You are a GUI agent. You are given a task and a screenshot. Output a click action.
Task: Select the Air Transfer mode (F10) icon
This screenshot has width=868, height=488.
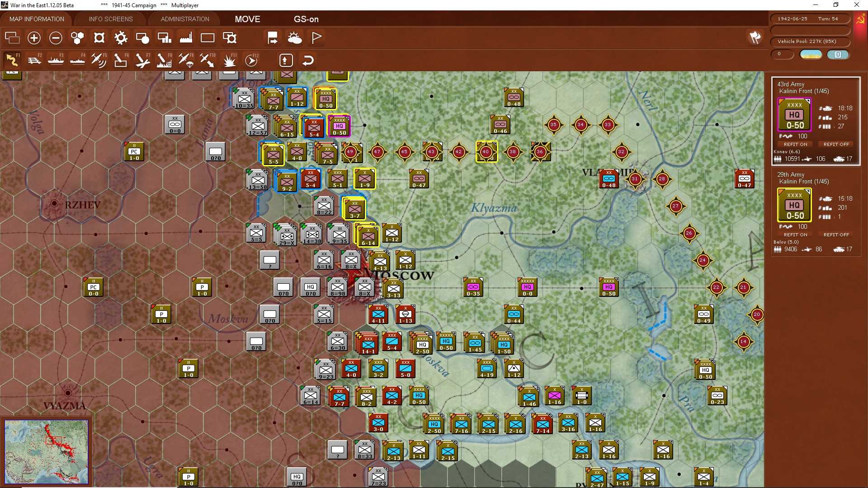[208, 60]
